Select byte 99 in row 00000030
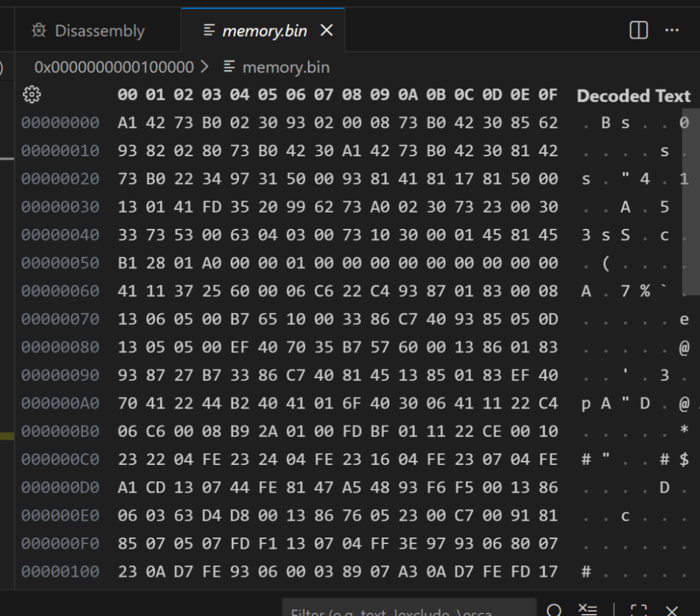This screenshot has width=700, height=616. point(296,207)
